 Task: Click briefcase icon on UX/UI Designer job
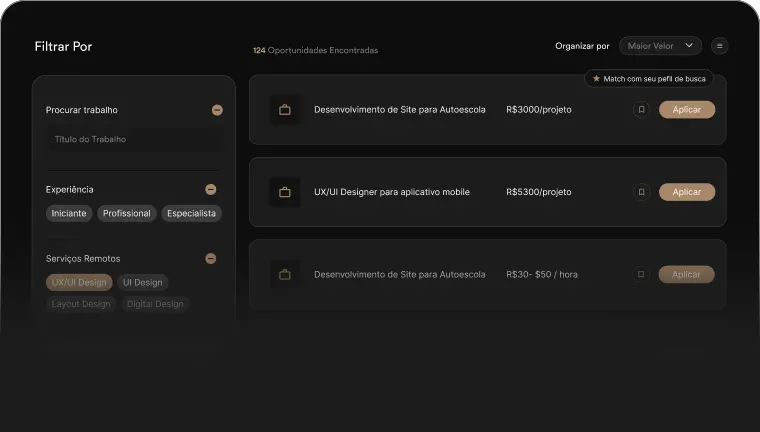pos(284,192)
